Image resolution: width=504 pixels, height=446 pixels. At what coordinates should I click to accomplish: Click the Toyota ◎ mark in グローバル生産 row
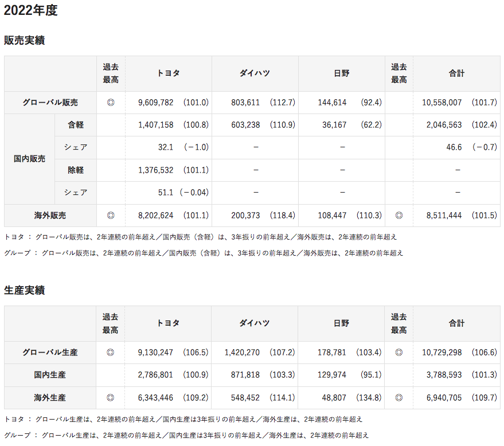[111, 353]
